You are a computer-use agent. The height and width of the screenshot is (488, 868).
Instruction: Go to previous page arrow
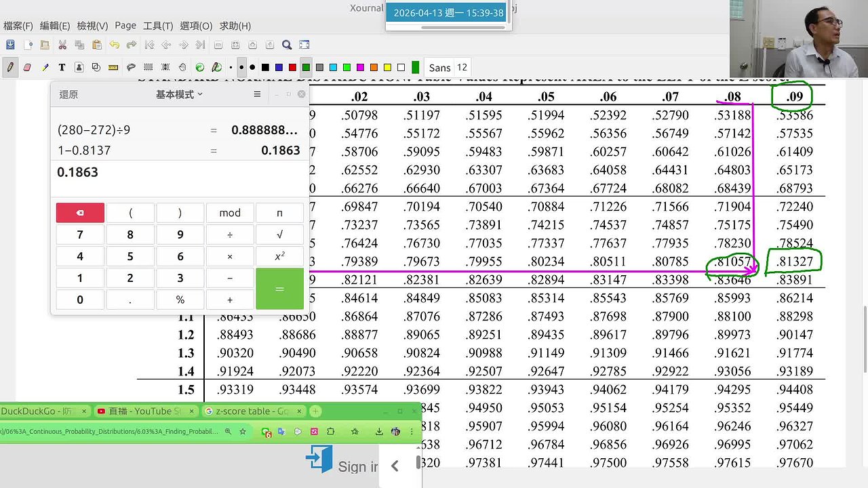click(x=166, y=45)
